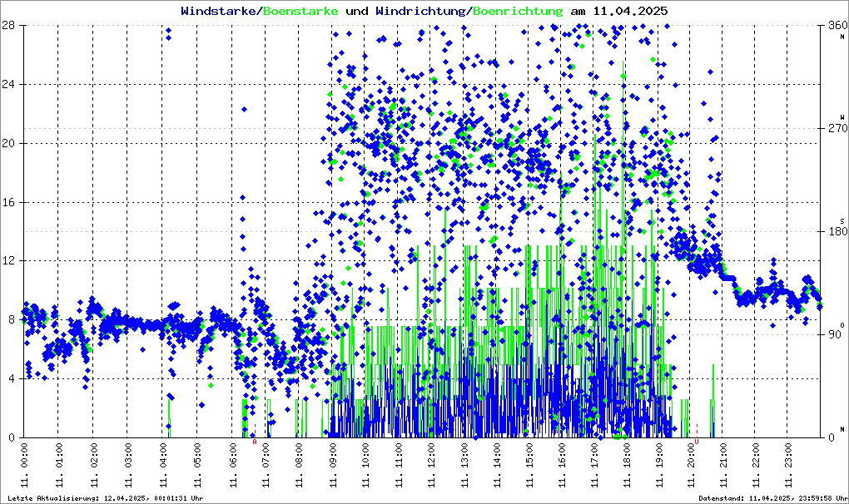Click the time label '11. 17:00'
This screenshot has width=849, height=504.
(x=594, y=466)
